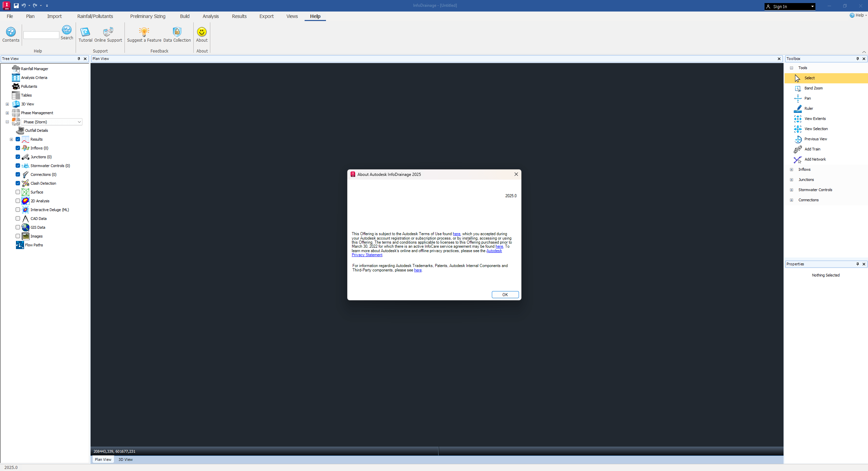This screenshot has width=868, height=471.
Task: Expand Stormwater Controls group in Toolbox
Action: 792,190
